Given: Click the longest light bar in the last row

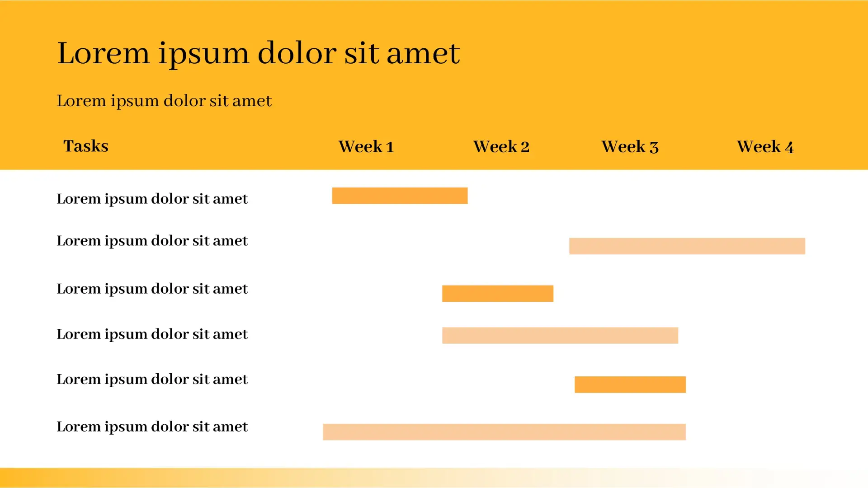Looking at the screenshot, I should 504,432.
